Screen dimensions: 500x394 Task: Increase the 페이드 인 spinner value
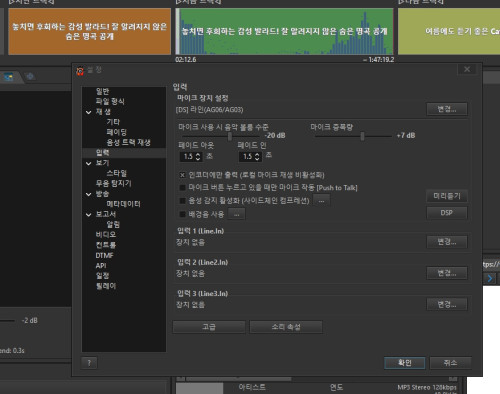[x=257, y=154]
